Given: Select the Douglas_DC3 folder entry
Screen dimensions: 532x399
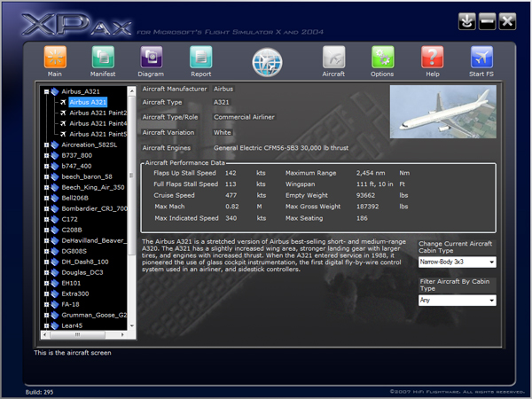Looking at the screenshot, I should pyautogui.click(x=82, y=272).
